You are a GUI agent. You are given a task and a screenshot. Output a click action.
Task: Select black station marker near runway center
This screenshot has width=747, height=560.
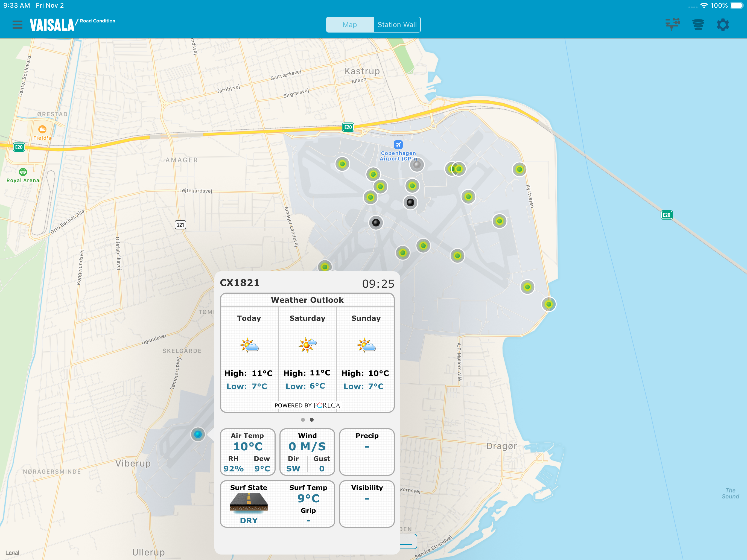click(x=375, y=223)
